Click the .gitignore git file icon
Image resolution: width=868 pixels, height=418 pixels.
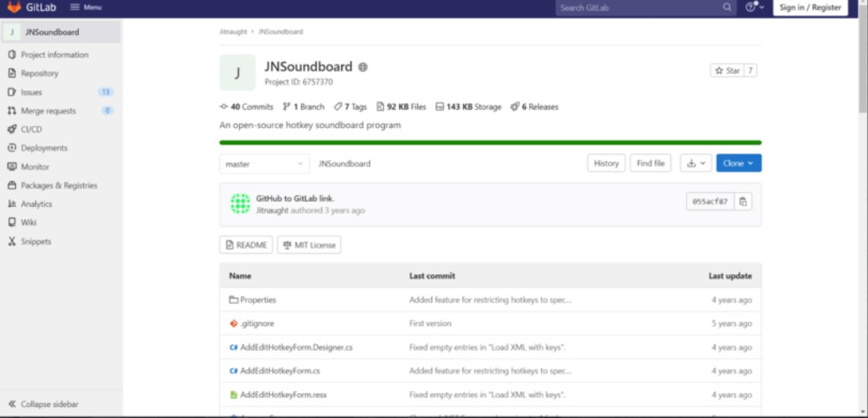(234, 323)
